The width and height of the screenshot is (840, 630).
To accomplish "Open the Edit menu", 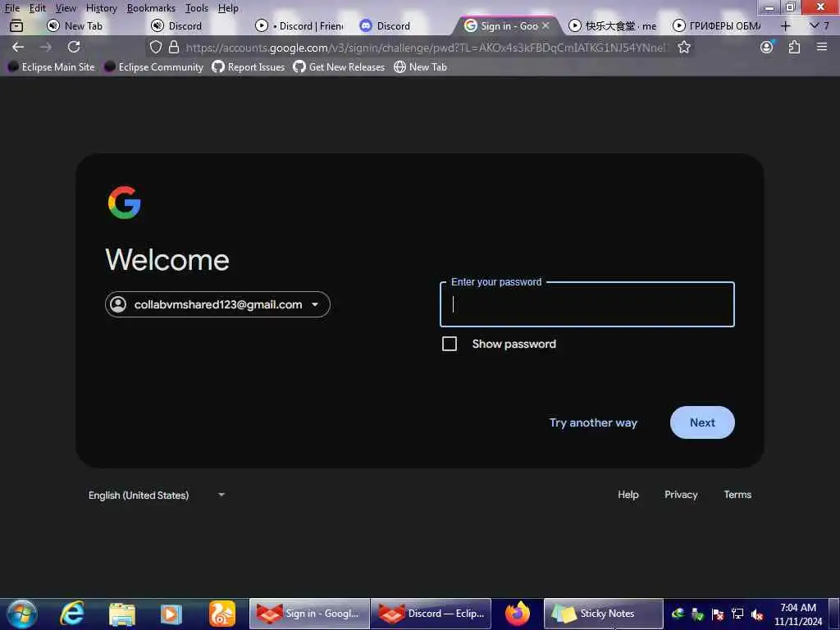I will [38, 8].
